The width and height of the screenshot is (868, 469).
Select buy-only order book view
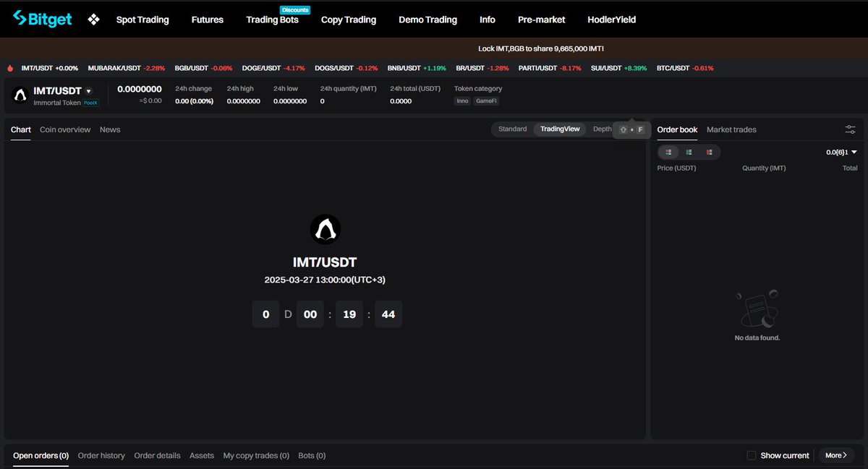click(x=689, y=152)
